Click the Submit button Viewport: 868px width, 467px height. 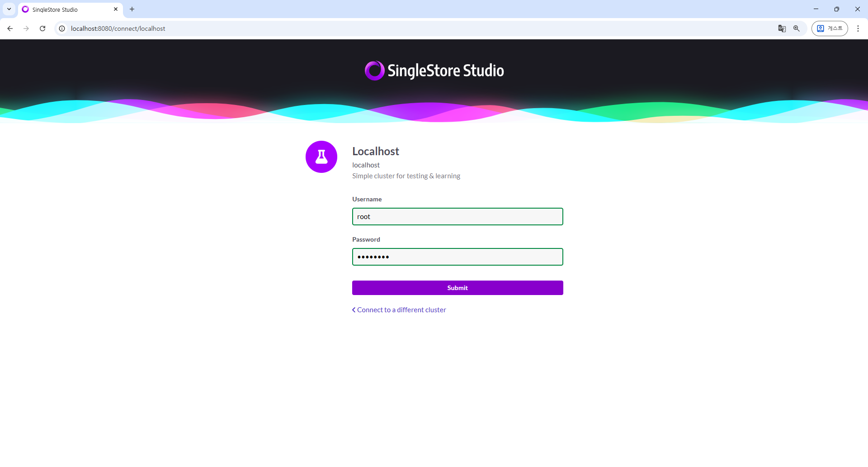pyautogui.click(x=458, y=288)
